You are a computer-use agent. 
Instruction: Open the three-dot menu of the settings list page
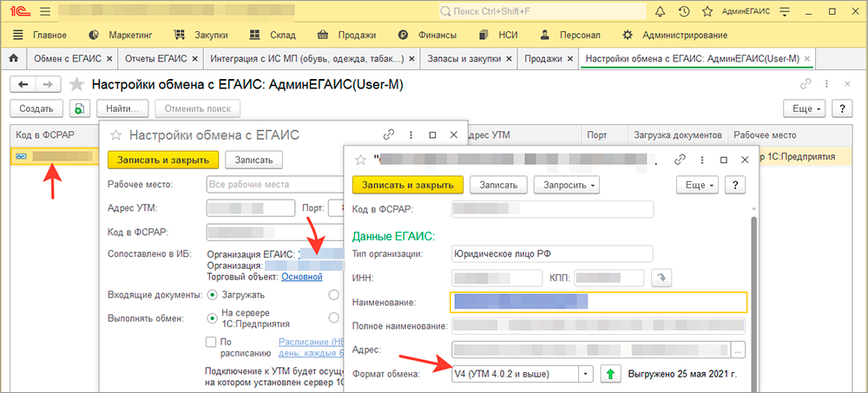pyautogui.click(x=826, y=84)
